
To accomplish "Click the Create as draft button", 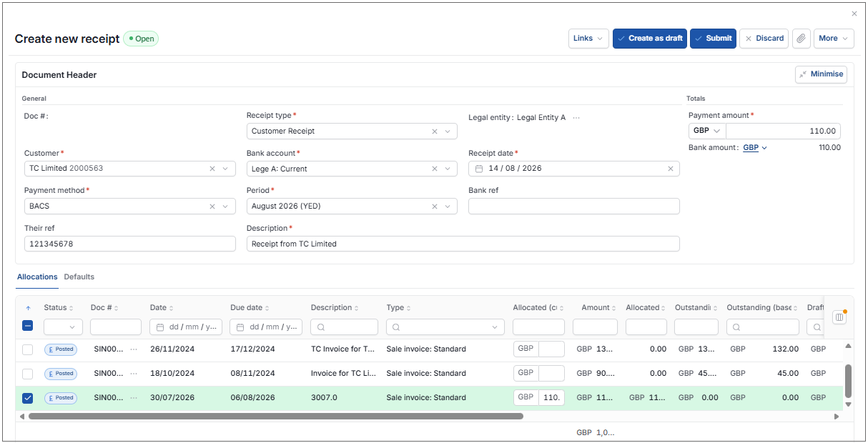I will (650, 39).
